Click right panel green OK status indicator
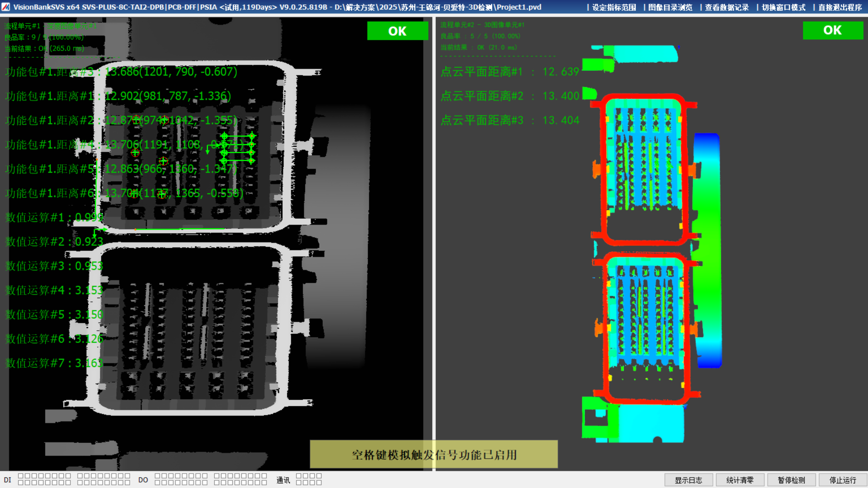Image resolution: width=868 pixels, height=488 pixels. point(832,30)
